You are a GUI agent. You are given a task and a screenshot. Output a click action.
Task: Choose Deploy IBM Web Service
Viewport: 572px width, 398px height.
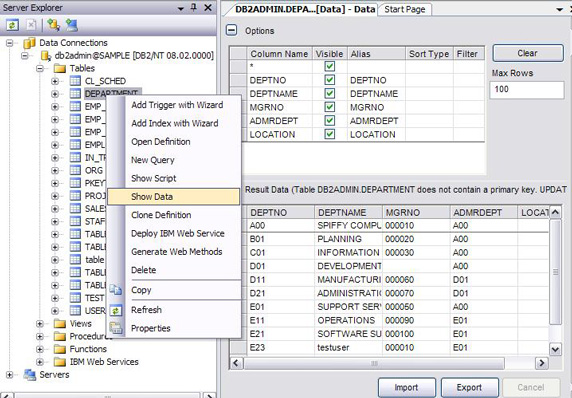click(178, 233)
